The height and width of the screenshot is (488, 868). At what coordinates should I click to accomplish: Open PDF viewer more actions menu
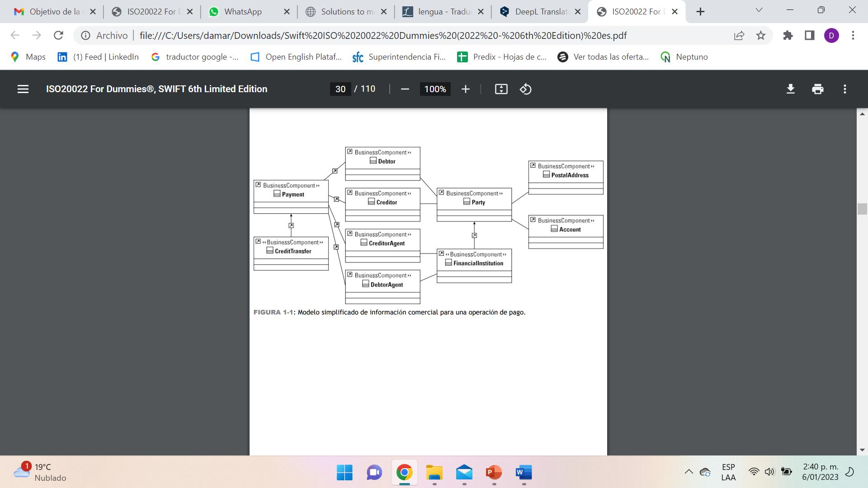point(844,89)
